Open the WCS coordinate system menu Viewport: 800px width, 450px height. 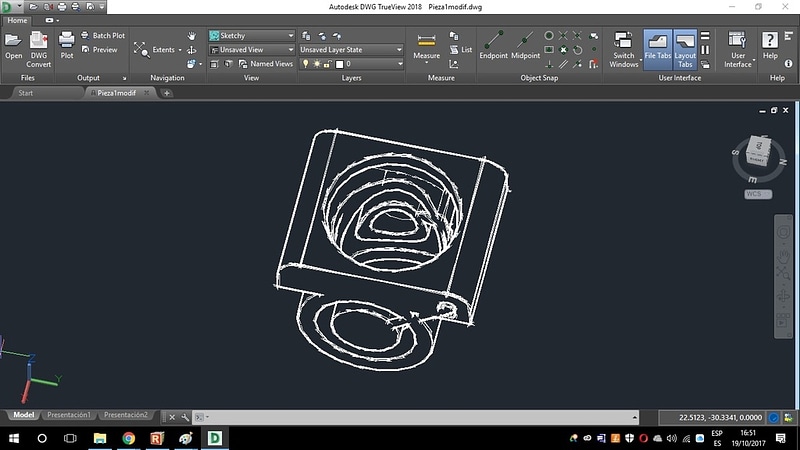(x=758, y=194)
